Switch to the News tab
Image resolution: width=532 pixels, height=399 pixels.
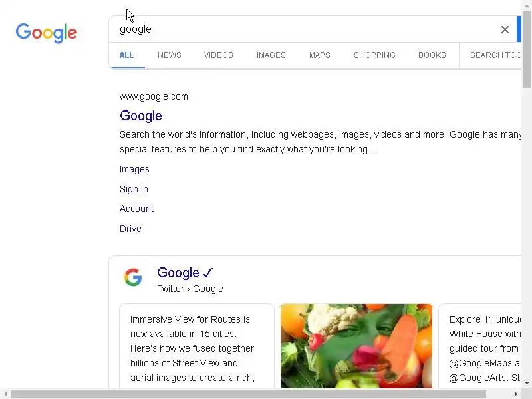(169, 55)
